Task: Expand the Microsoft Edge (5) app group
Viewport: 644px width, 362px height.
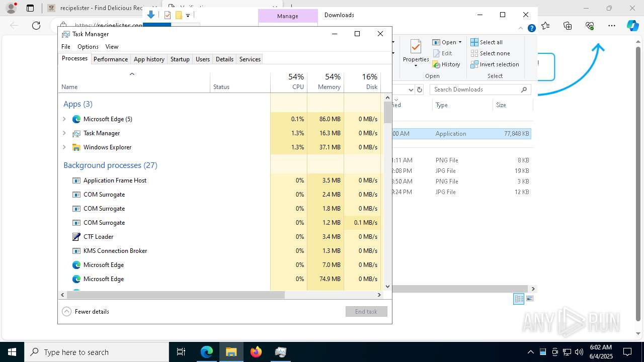Action: [64, 119]
